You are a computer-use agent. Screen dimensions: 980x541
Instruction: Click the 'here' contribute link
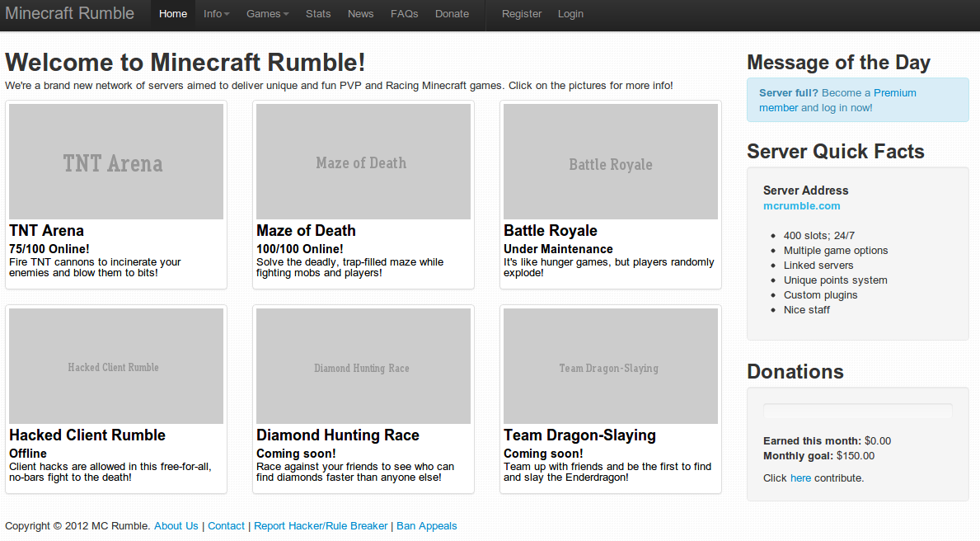point(800,478)
